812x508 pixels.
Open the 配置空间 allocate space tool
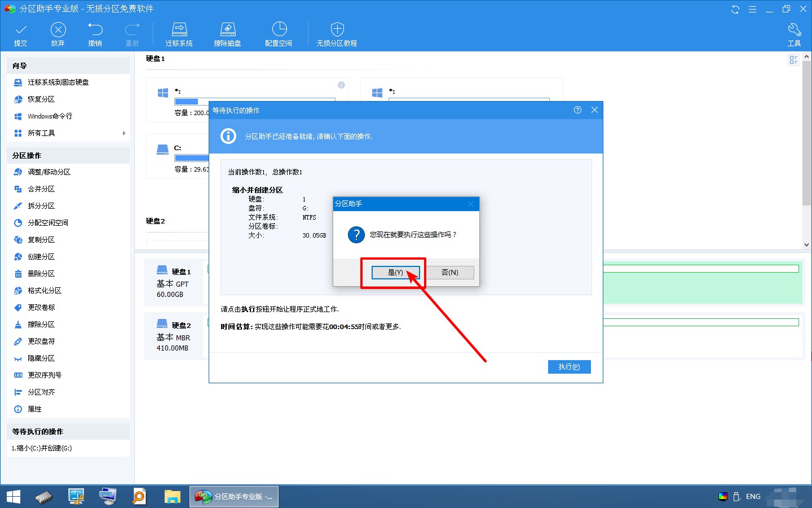click(279, 34)
